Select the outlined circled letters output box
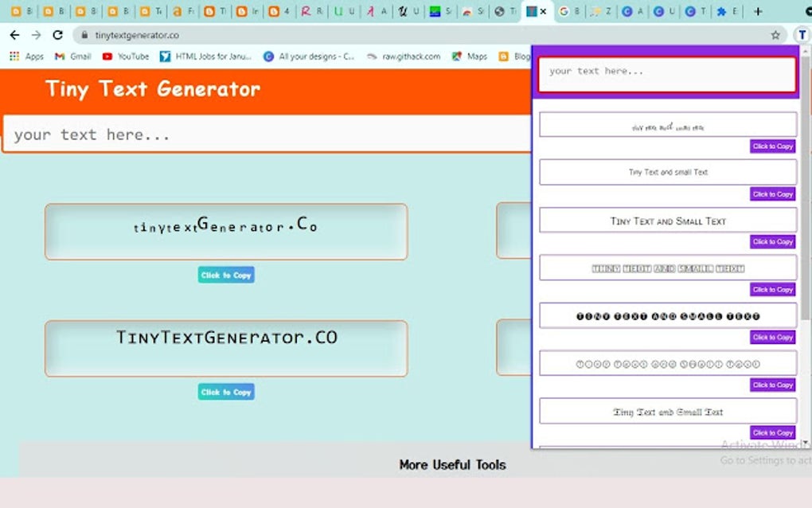 [668, 364]
